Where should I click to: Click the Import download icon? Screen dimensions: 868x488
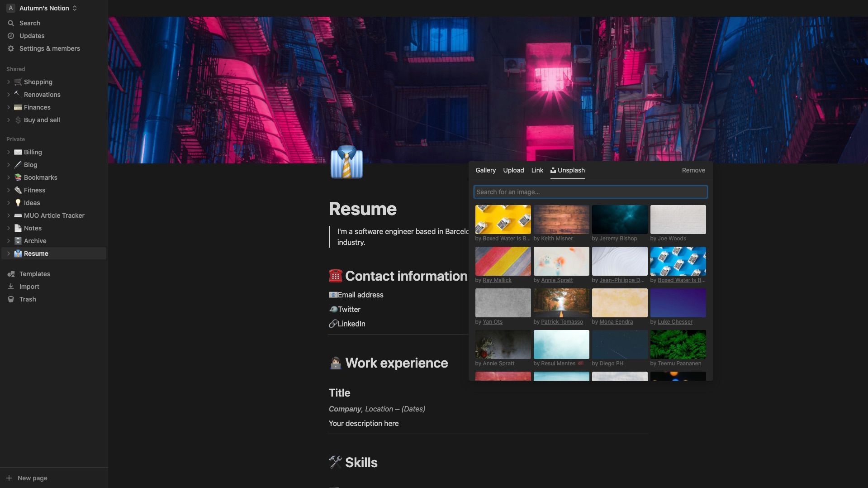coord(11,287)
